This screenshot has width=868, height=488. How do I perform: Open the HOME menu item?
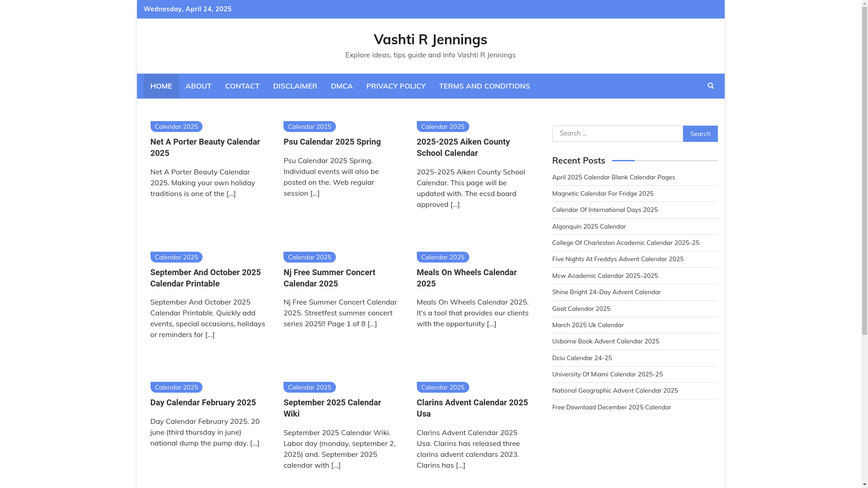coord(161,86)
